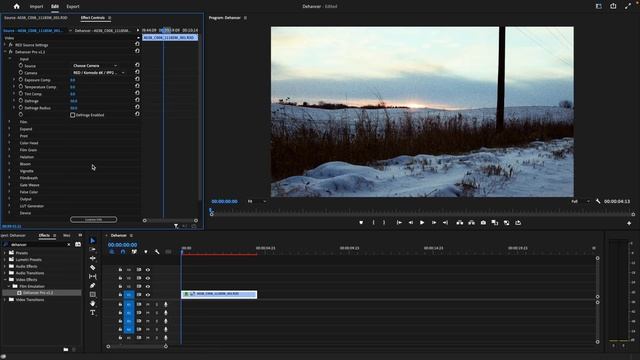The width and height of the screenshot is (640, 360).
Task: Toggle the stopwatch for Exposure Comp
Action: (21, 80)
